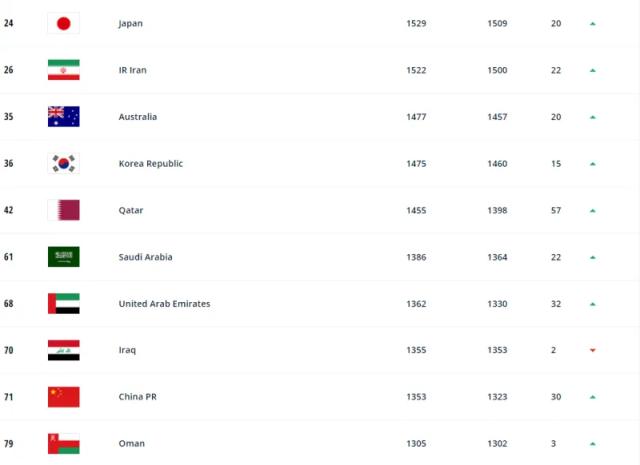Select the China PR country name
The height and width of the screenshot is (465, 640).
tap(137, 397)
